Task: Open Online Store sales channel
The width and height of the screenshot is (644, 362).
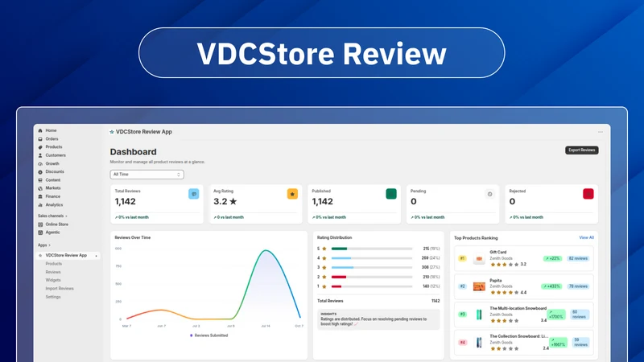Action: 56,224
